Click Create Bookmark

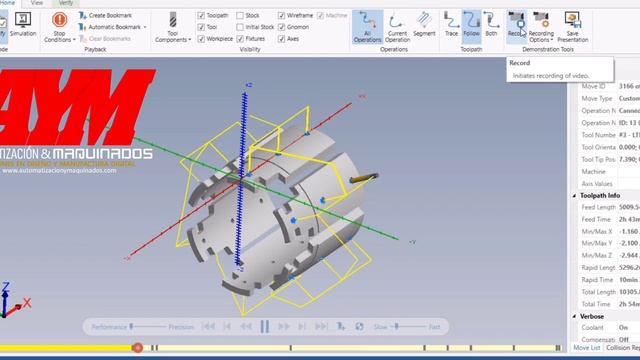click(105, 16)
